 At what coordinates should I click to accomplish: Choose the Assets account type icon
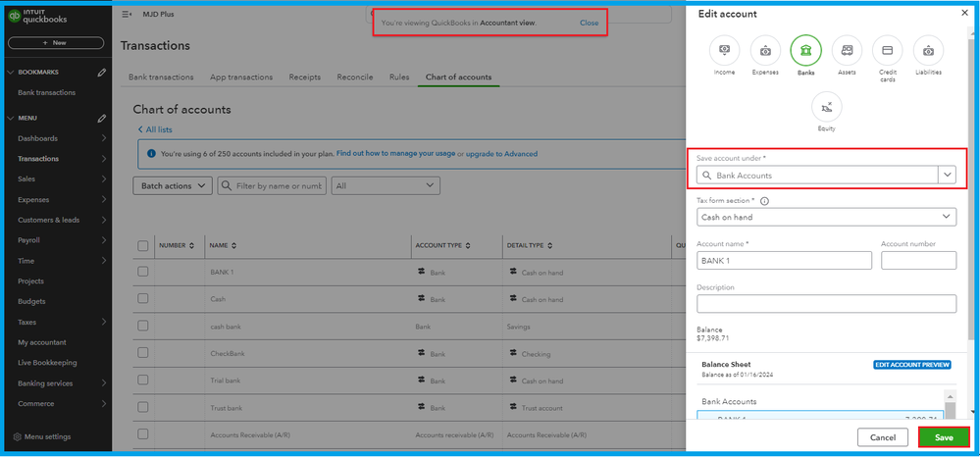(847, 51)
